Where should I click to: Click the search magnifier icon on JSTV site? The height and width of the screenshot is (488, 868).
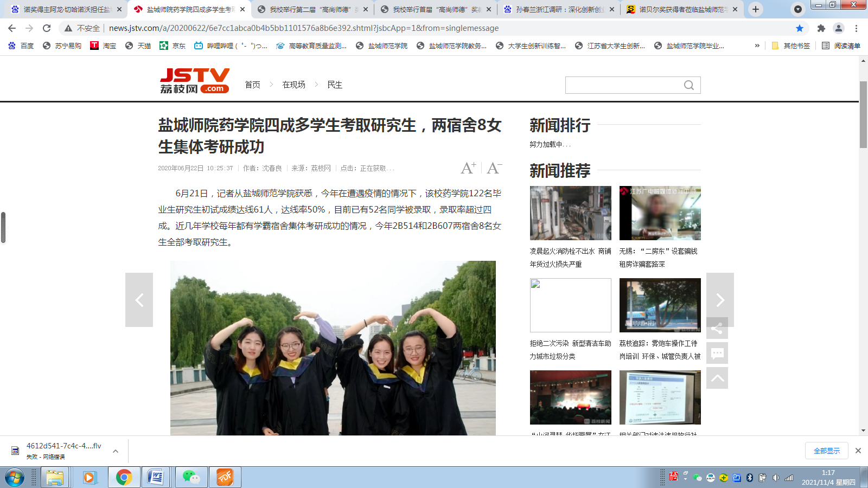click(x=688, y=85)
